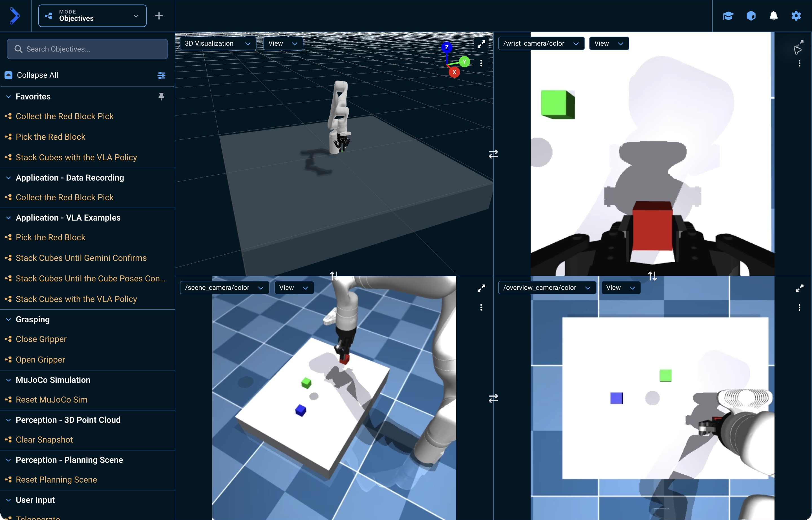Open View menu of wrist camera pane
This screenshot has height=520, width=812.
(x=609, y=44)
